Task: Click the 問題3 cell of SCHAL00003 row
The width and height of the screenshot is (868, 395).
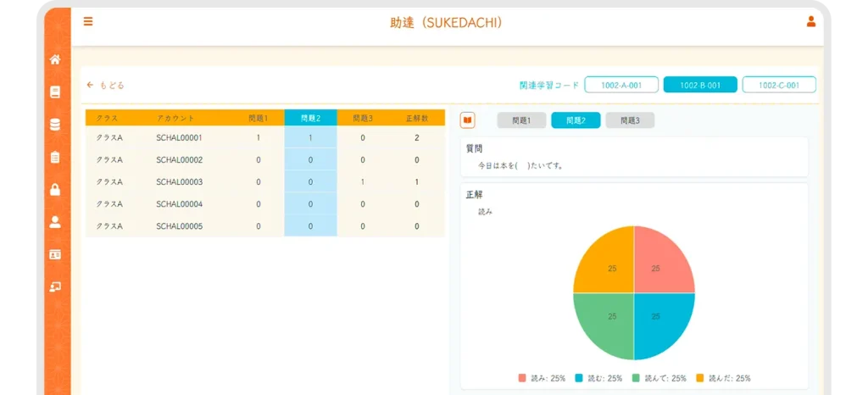Action: (363, 182)
